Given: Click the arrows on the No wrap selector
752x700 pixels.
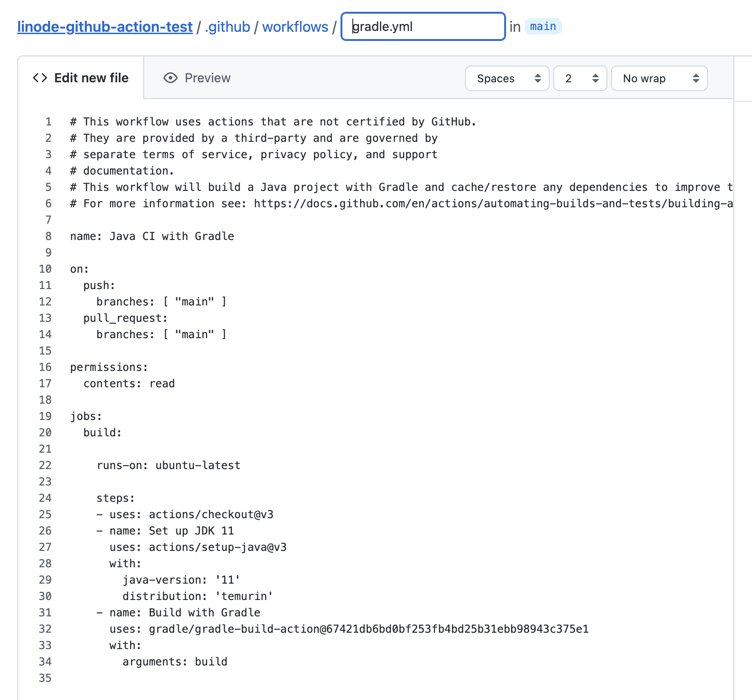Looking at the screenshot, I should tap(696, 78).
